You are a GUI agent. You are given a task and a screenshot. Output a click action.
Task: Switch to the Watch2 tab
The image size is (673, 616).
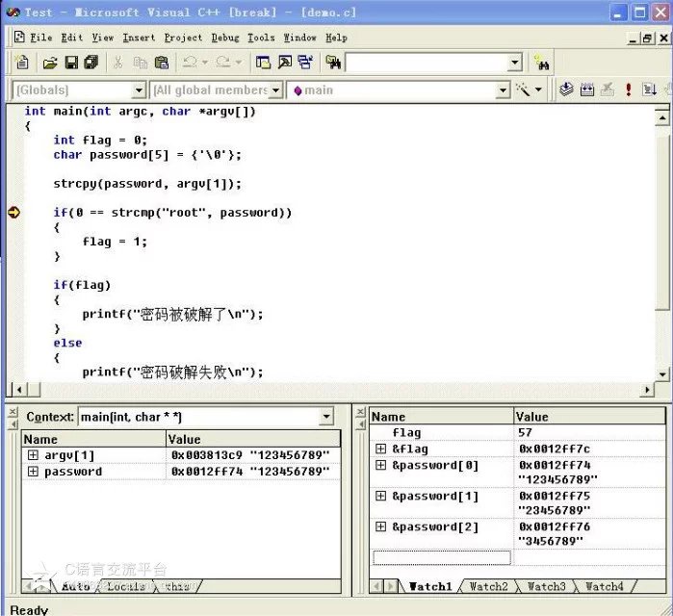coord(489,586)
